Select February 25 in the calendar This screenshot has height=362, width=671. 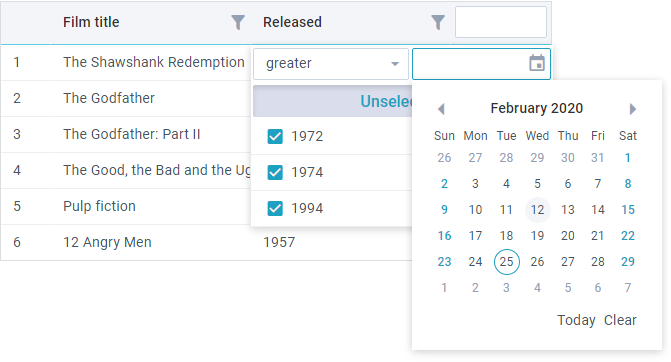pyautogui.click(x=507, y=262)
